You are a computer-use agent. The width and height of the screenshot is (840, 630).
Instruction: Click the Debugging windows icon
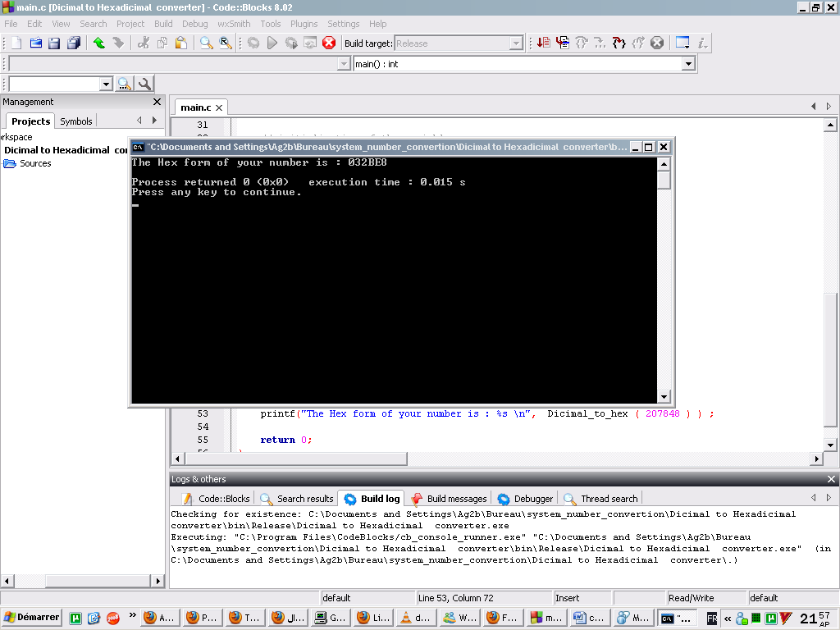pyautogui.click(x=682, y=43)
